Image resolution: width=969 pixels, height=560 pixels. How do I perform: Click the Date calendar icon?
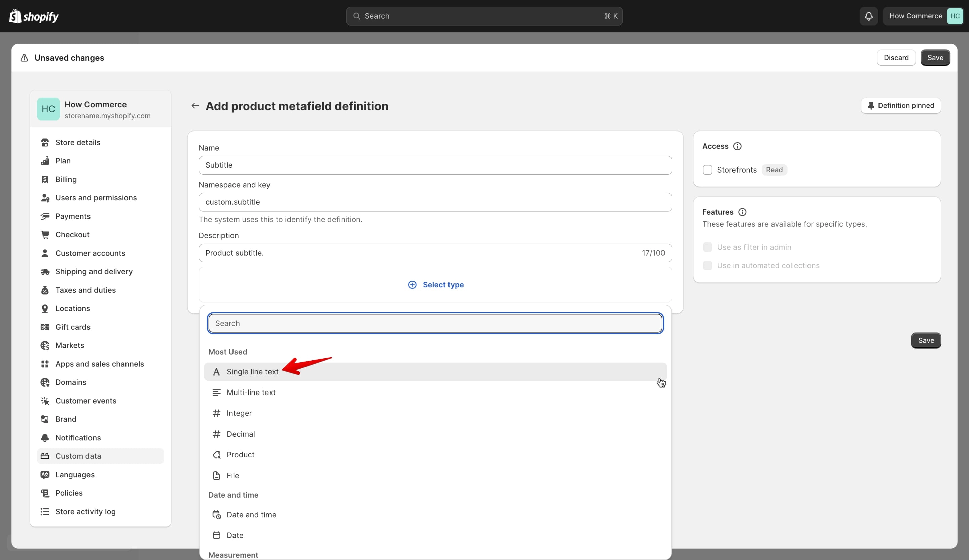(216, 535)
